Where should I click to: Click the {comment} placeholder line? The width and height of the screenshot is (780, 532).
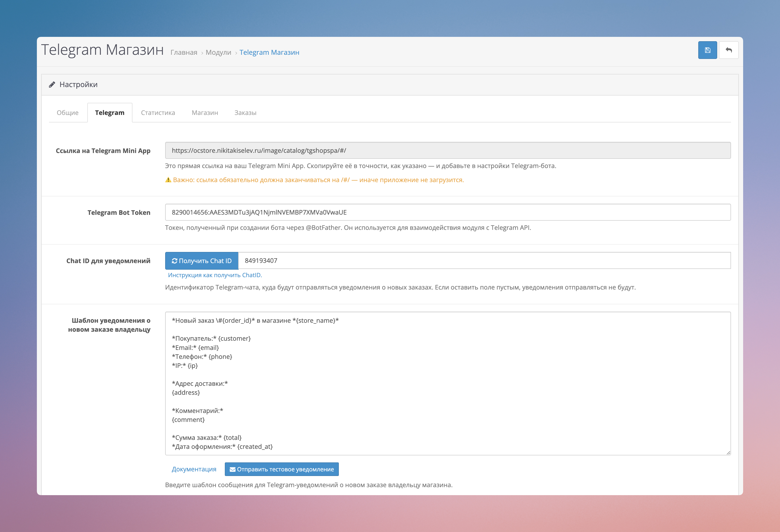[x=188, y=420]
